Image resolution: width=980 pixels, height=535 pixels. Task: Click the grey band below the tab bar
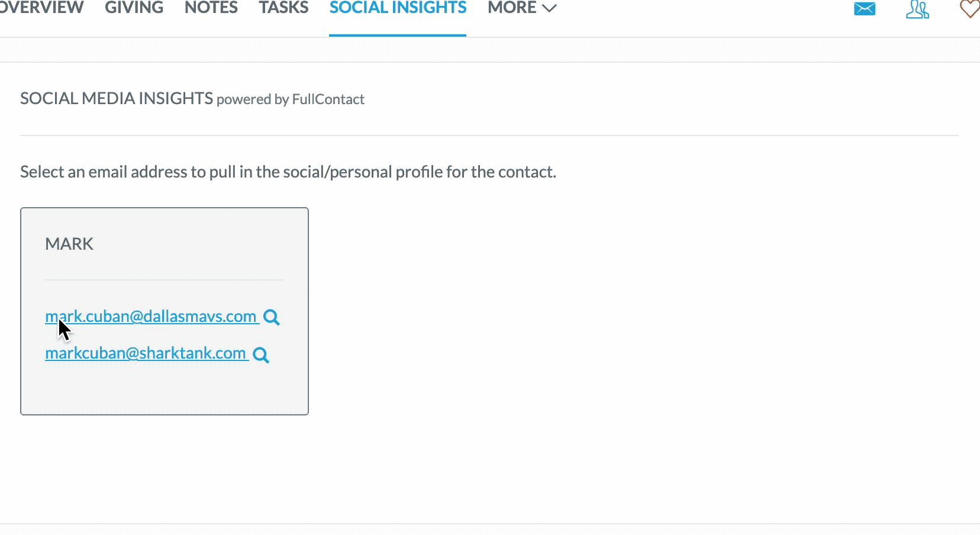click(x=490, y=50)
